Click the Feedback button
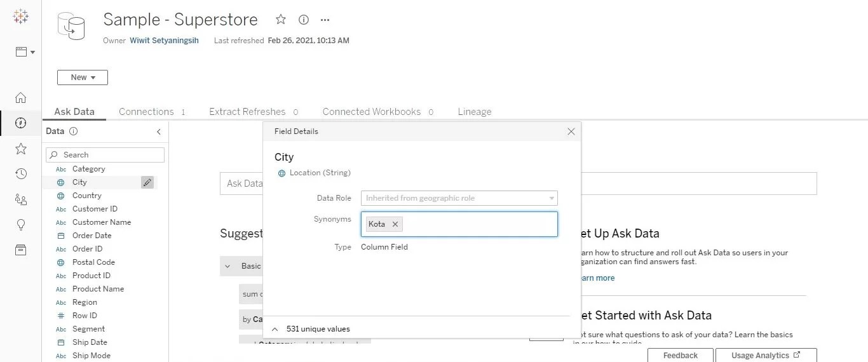The width and height of the screenshot is (868, 362). pos(680,356)
